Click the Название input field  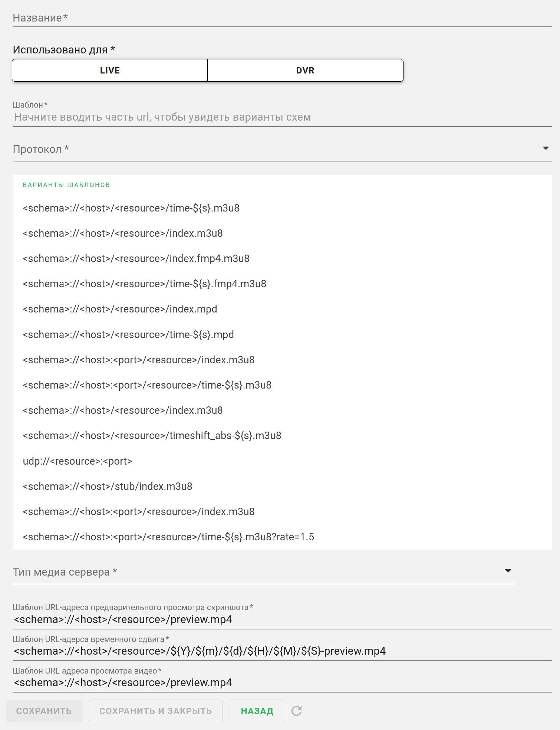pos(282,18)
